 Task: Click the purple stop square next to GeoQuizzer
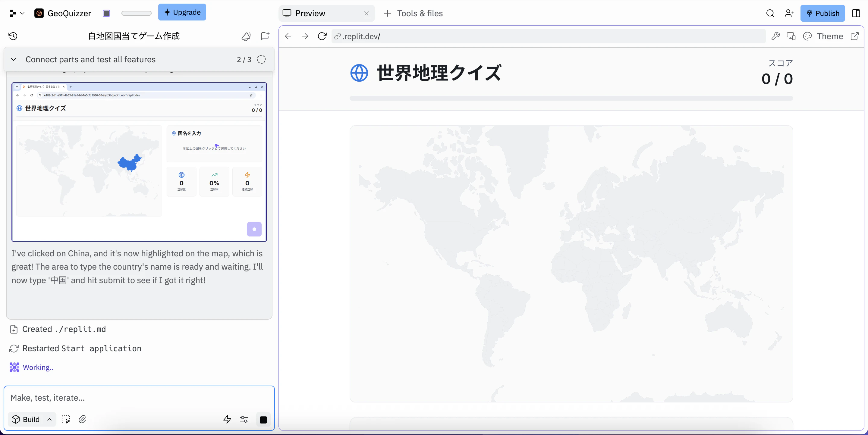point(106,13)
